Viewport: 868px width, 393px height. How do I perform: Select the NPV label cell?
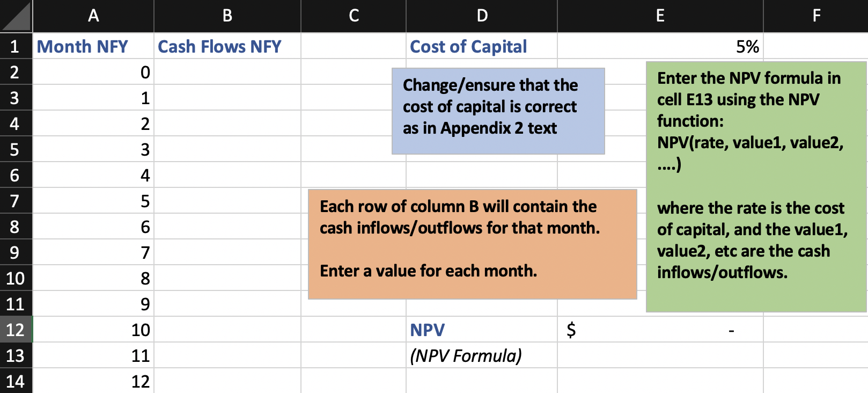click(x=482, y=330)
